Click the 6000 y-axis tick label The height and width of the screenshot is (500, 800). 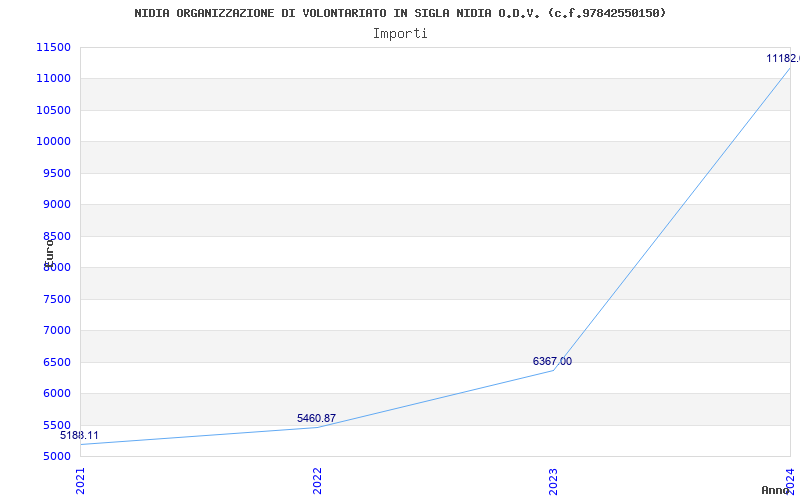pos(56,393)
